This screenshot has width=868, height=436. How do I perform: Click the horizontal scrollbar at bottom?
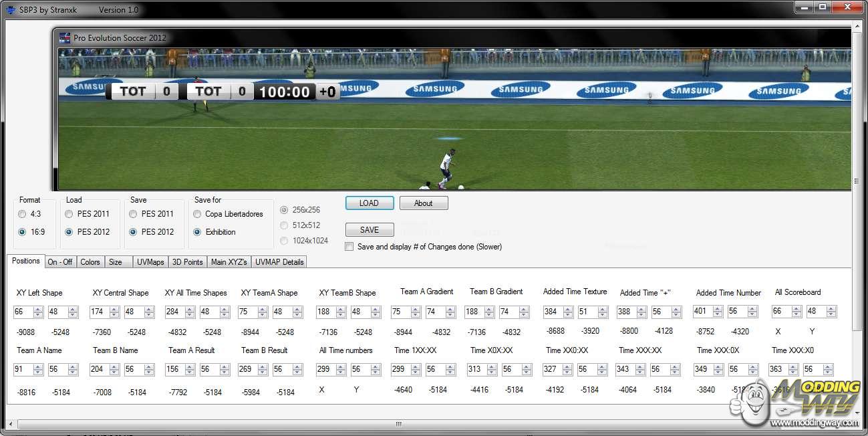pyautogui.click(x=398, y=424)
